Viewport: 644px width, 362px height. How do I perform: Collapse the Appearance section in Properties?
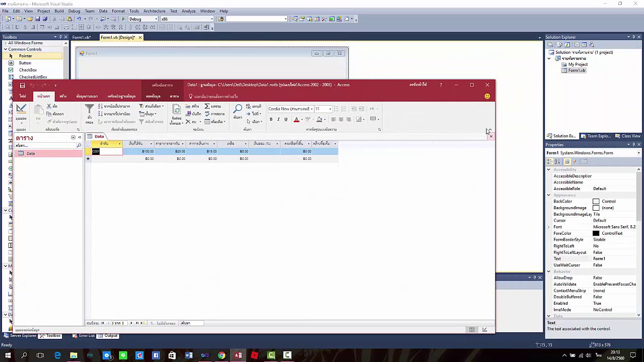pyautogui.click(x=549, y=195)
